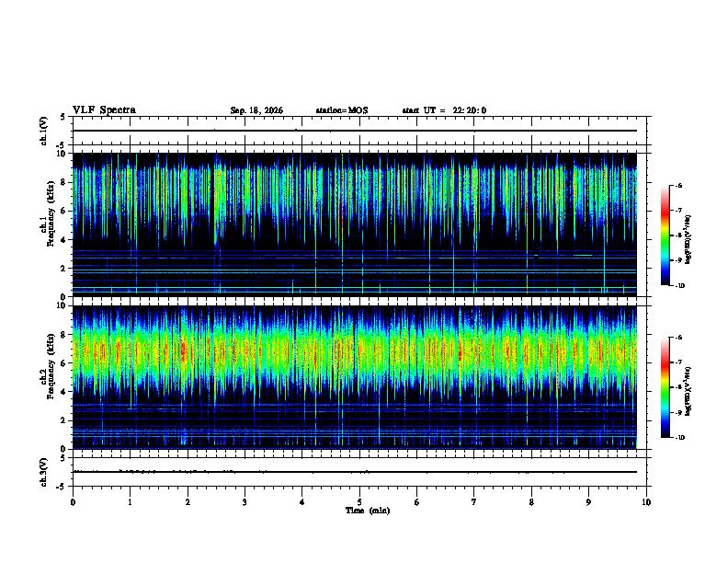Click the Time (min) axis label
This screenshot has height=563, width=728.
(368, 511)
